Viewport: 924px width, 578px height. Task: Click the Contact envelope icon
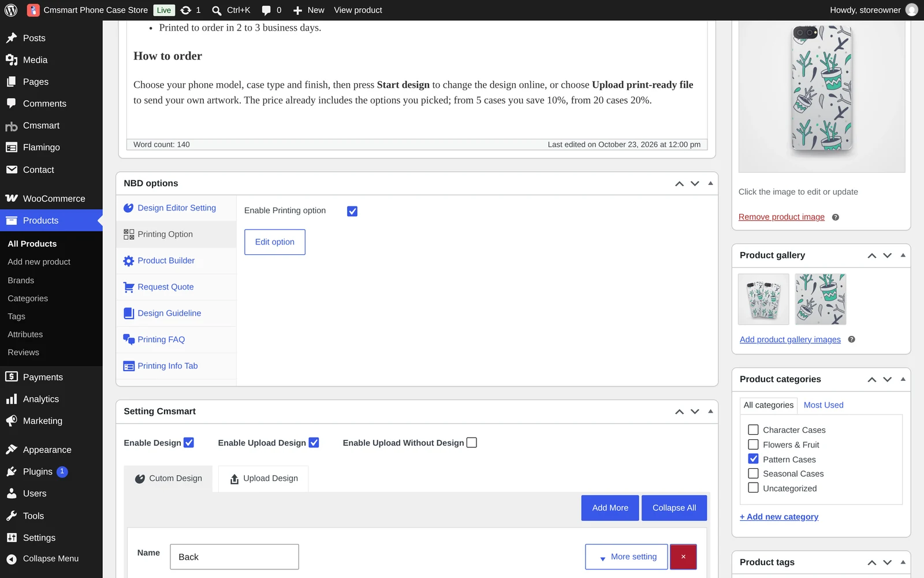coord(12,169)
